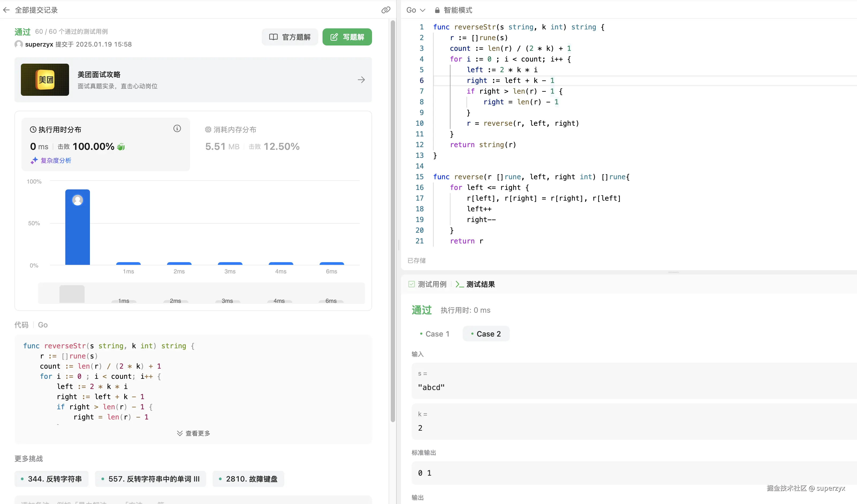This screenshot has height=504, width=857.
Task: Click the left panel vertical scrollbar
Action: pyautogui.click(x=393, y=221)
